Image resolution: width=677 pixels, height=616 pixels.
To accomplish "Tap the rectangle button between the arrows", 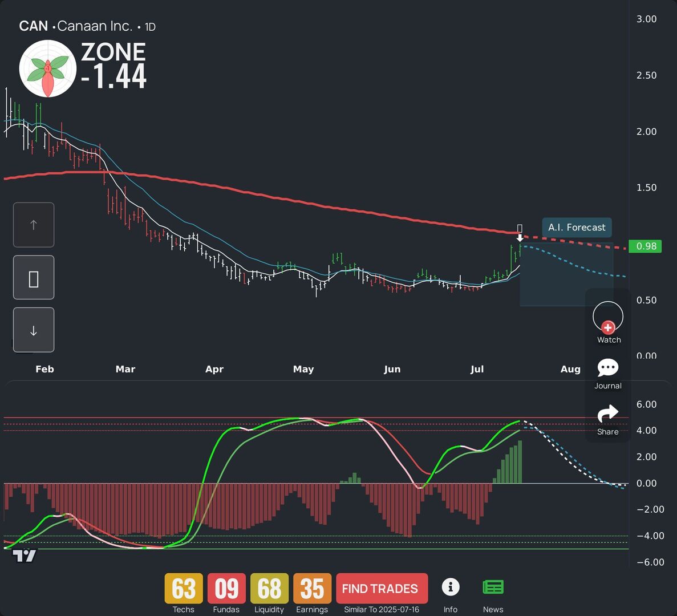I will pos(34,278).
